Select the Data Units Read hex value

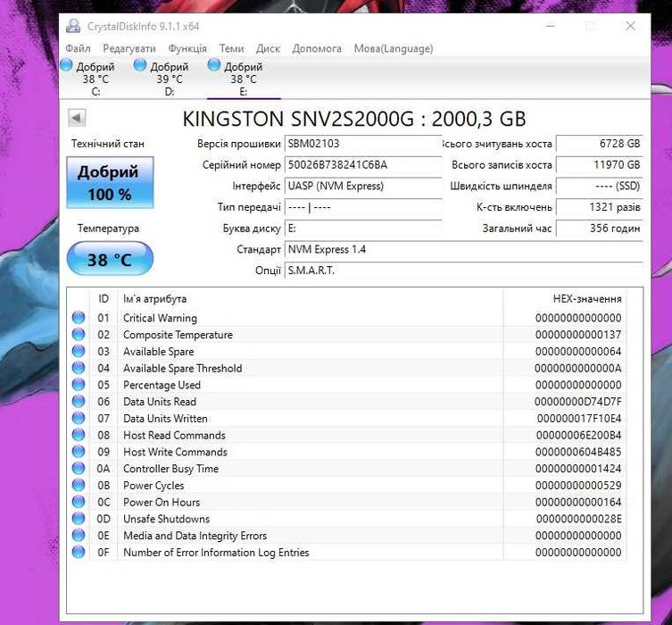[577, 401]
